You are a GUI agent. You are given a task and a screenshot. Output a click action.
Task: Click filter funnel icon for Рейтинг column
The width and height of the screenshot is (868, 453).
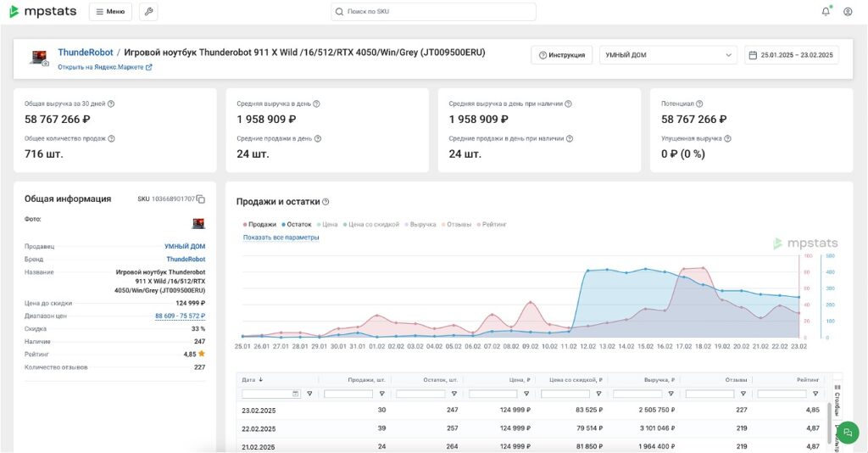click(815, 394)
